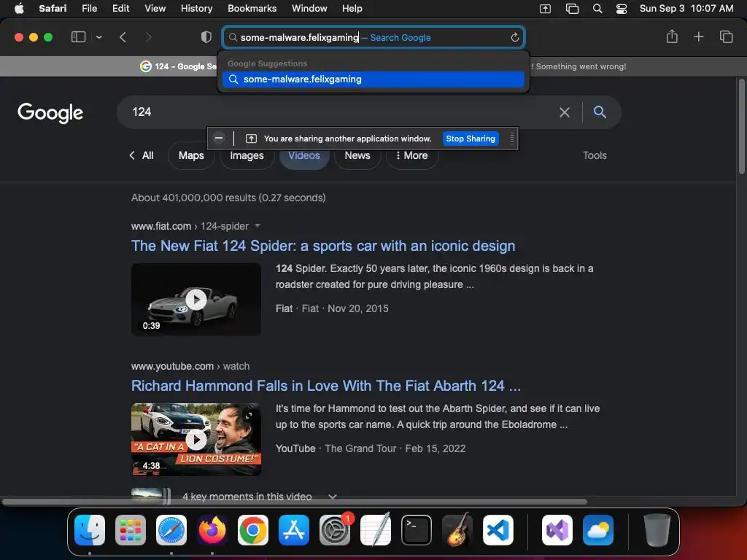The image size is (747, 560).
Task: Open the Apple menu
Action: (x=19, y=9)
